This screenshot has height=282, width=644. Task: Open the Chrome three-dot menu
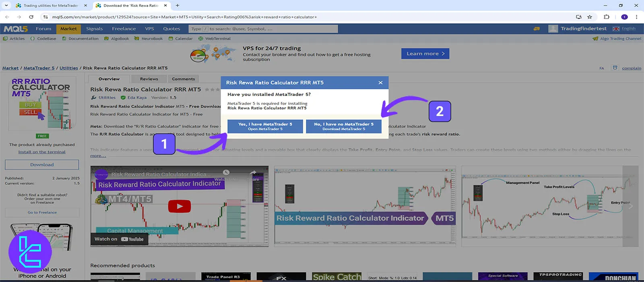(636, 17)
